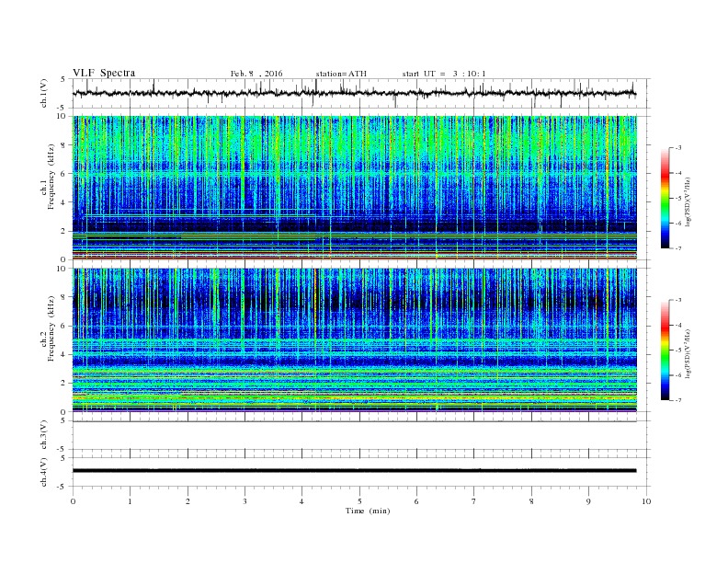The width and height of the screenshot is (728, 563).
Task: Click the "station=ATH" header text
Action: [x=341, y=74]
